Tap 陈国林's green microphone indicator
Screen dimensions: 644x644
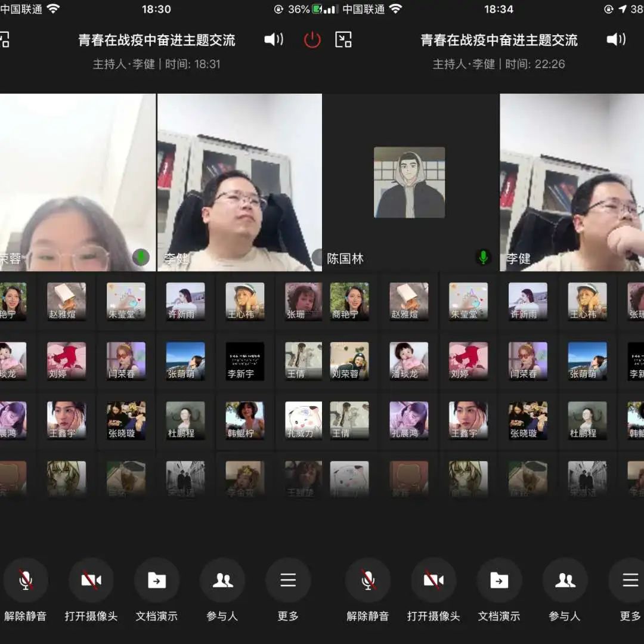(483, 258)
